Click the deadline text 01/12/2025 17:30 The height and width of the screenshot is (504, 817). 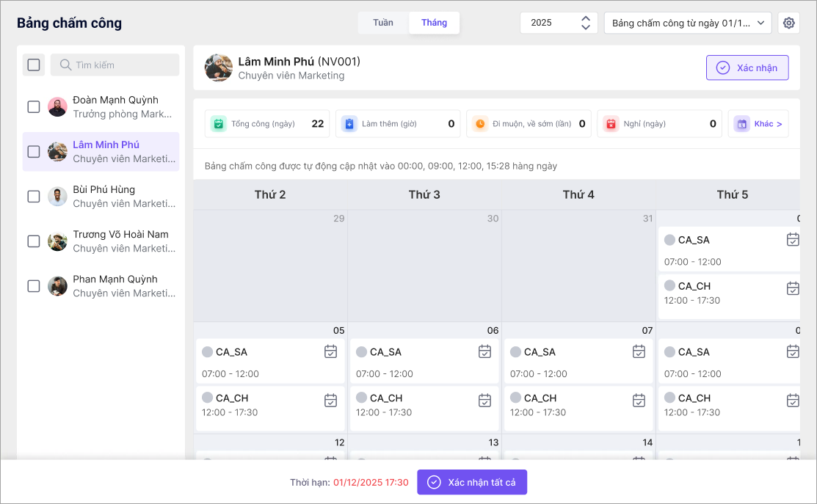point(371,483)
